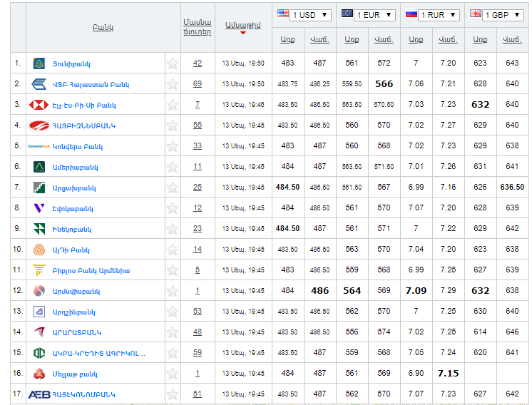Click bold RUR buy rate 7.09
The height and width of the screenshot is (405, 532).
click(416, 291)
